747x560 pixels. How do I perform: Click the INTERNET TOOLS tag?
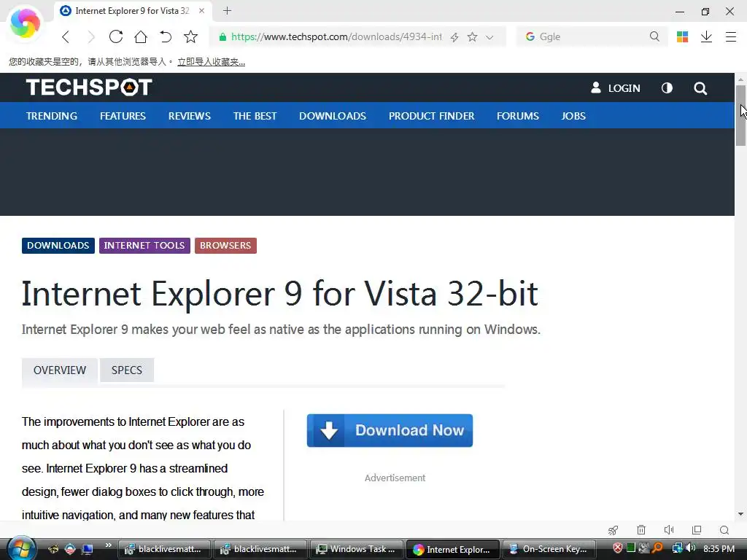144,246
